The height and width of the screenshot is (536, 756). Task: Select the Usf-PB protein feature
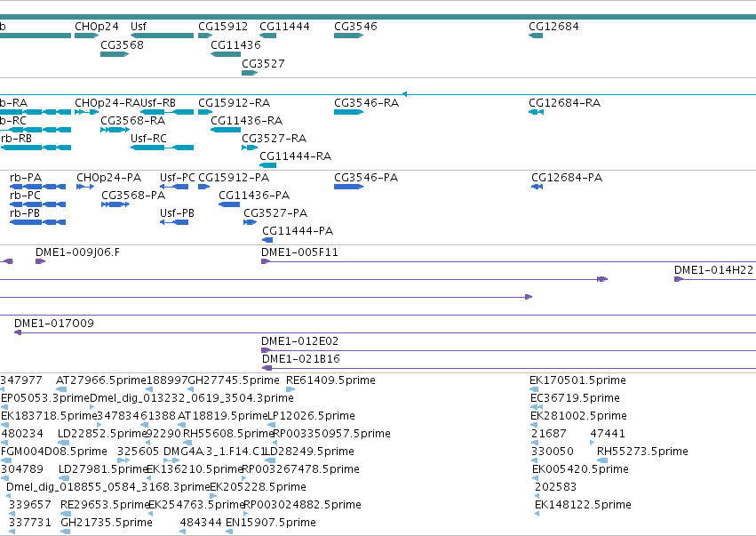pyautogui.click(x=174, y=222)
